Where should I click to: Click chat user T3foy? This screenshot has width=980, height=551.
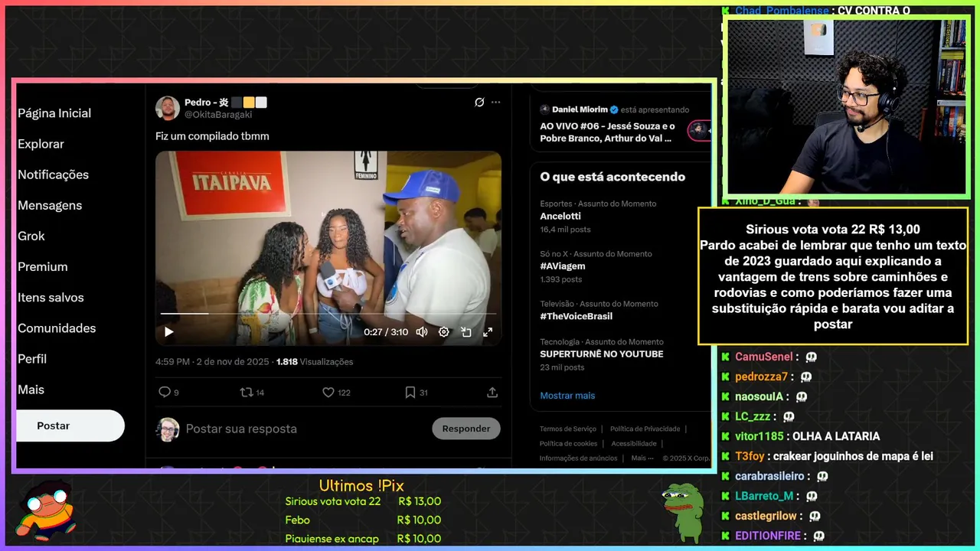750,456
